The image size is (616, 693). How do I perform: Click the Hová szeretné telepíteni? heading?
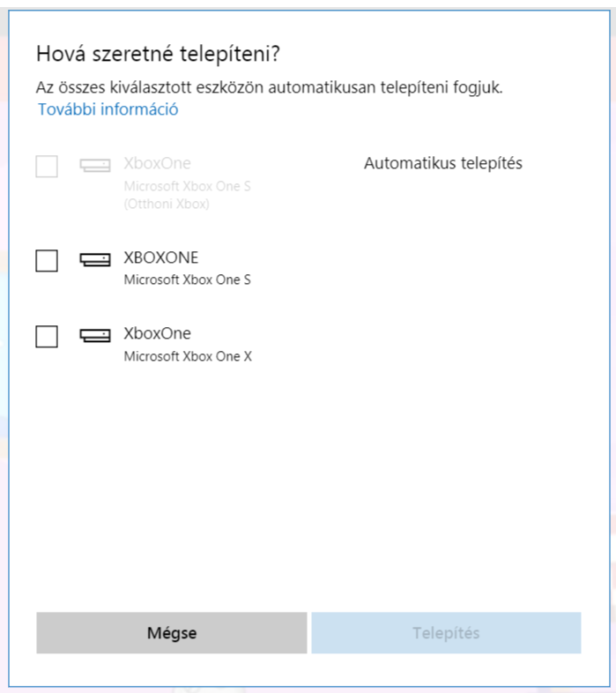(x=158, y=54)
